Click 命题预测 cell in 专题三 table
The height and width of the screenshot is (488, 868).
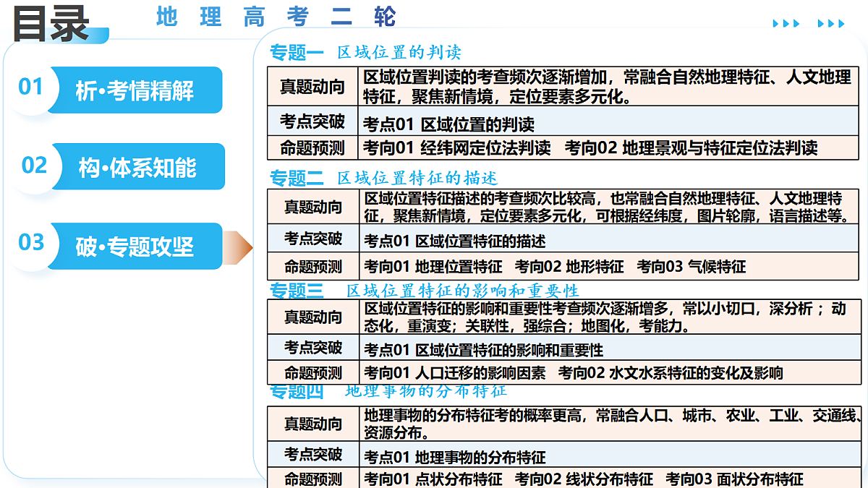point(312,373)
